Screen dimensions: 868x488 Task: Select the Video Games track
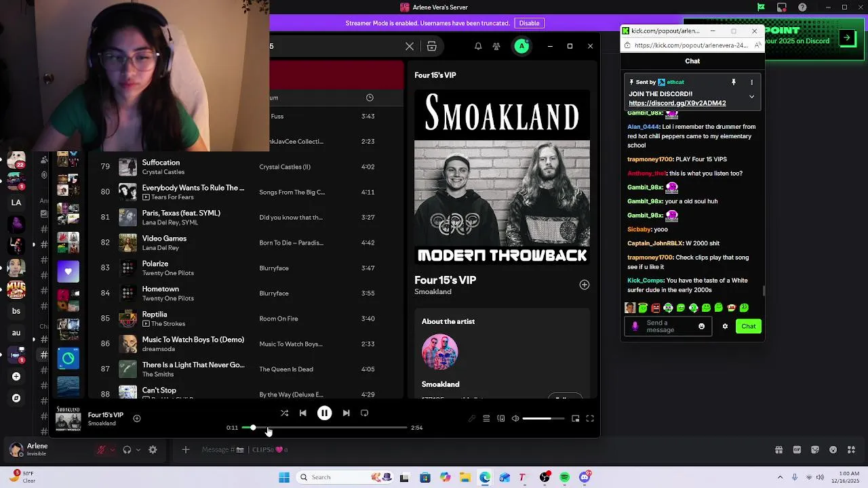[x=244, y=243]
